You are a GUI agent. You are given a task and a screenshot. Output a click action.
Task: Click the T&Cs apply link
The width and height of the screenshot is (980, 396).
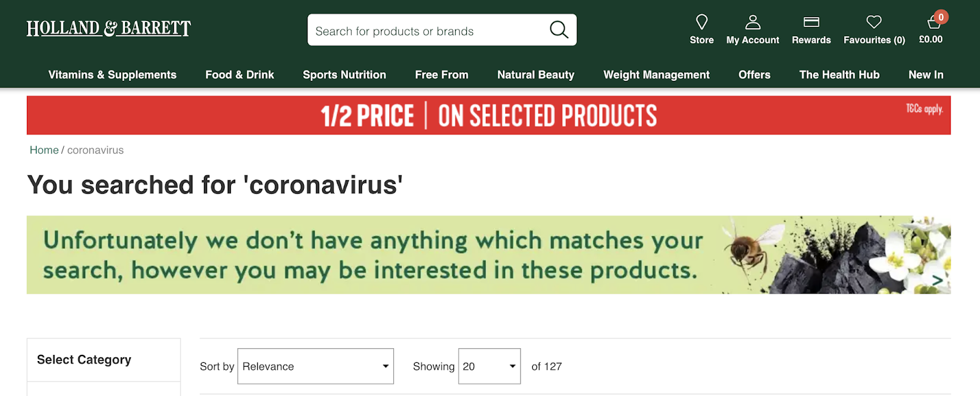point(924,109)
